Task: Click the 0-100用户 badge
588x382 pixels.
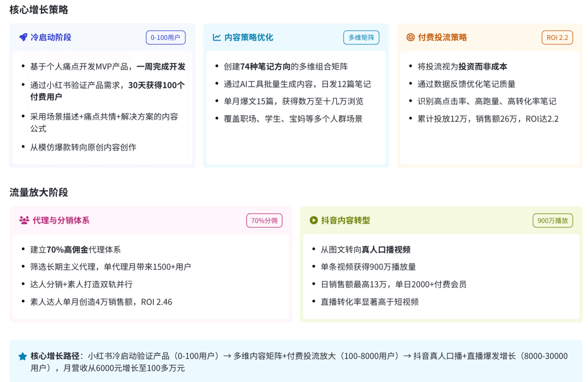Action: pos(166,38)
